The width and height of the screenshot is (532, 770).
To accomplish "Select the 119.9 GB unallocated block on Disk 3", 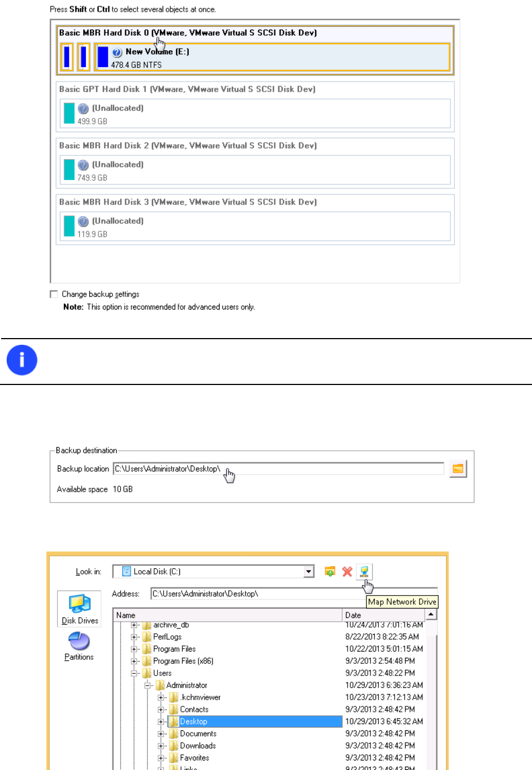I will tap(255, 227).
